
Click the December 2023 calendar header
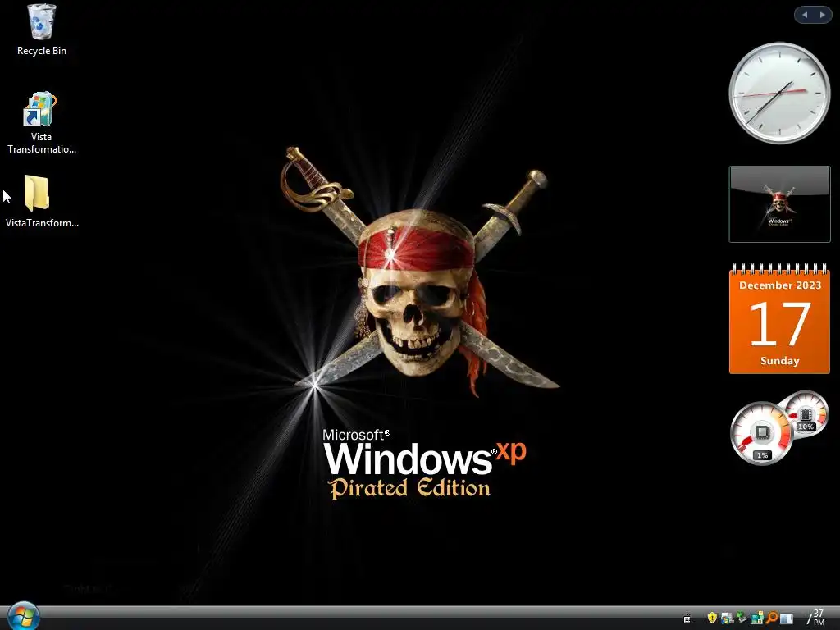(780, 285)
